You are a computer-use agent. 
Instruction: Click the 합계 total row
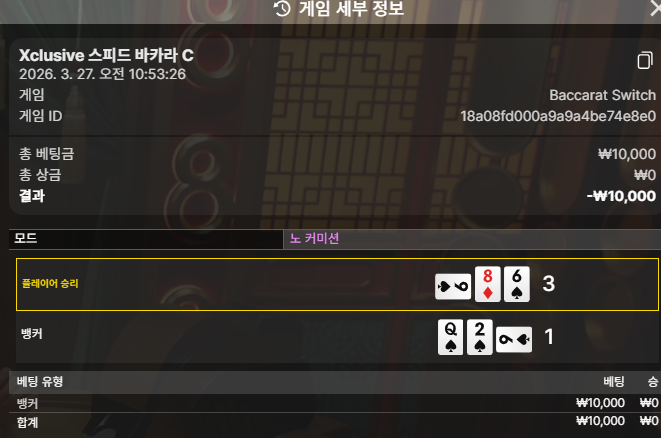[335, 421]
